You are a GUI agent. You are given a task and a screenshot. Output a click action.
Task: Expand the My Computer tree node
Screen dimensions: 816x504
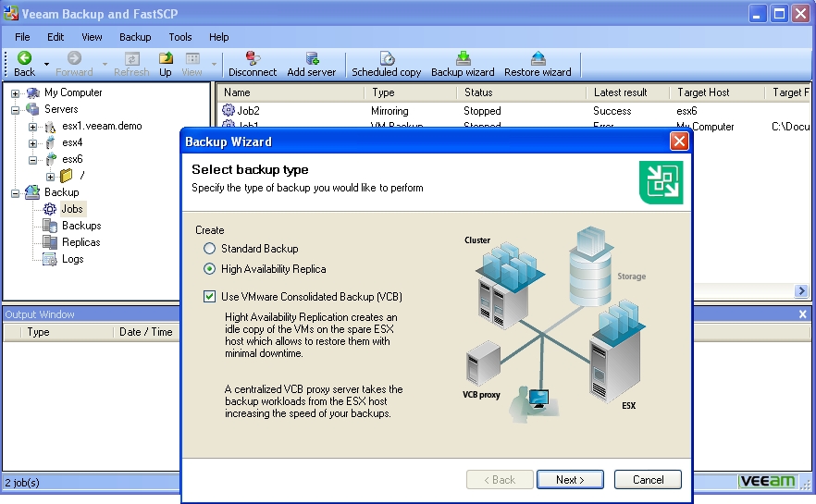(16, 93)
